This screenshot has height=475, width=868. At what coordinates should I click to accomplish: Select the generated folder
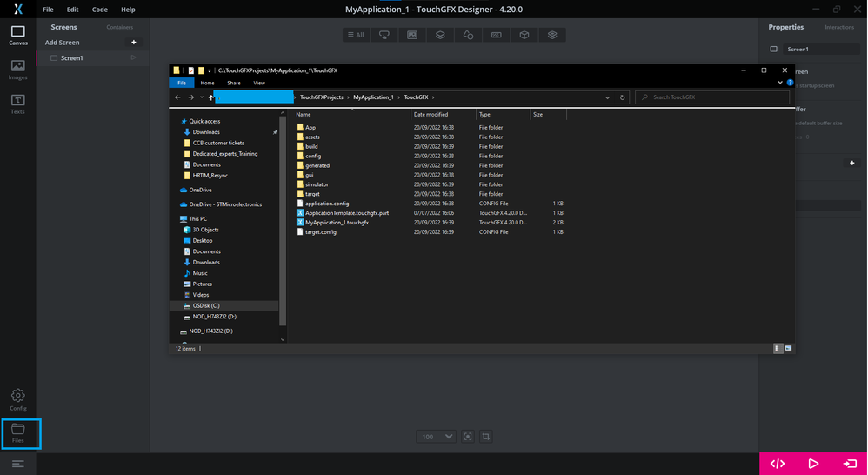(x=317, y=165)
